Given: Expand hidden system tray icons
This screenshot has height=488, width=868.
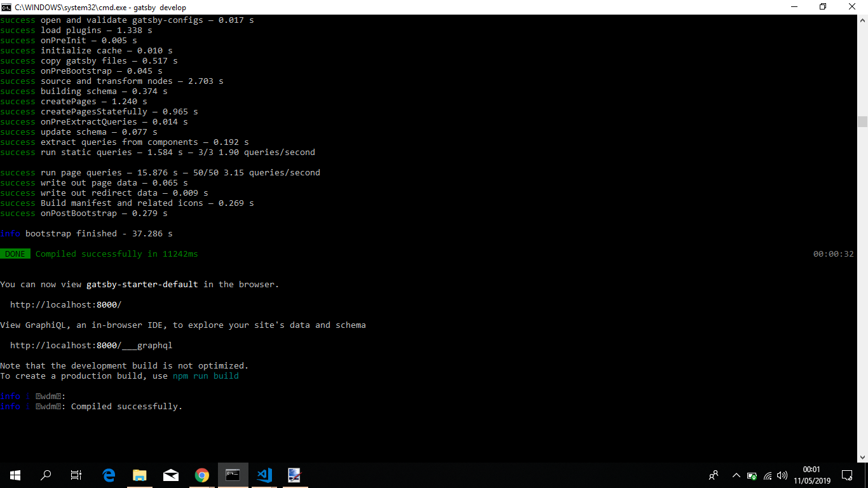Looking at the screenshot, I should pyautogui.click(x=735, y=475).
